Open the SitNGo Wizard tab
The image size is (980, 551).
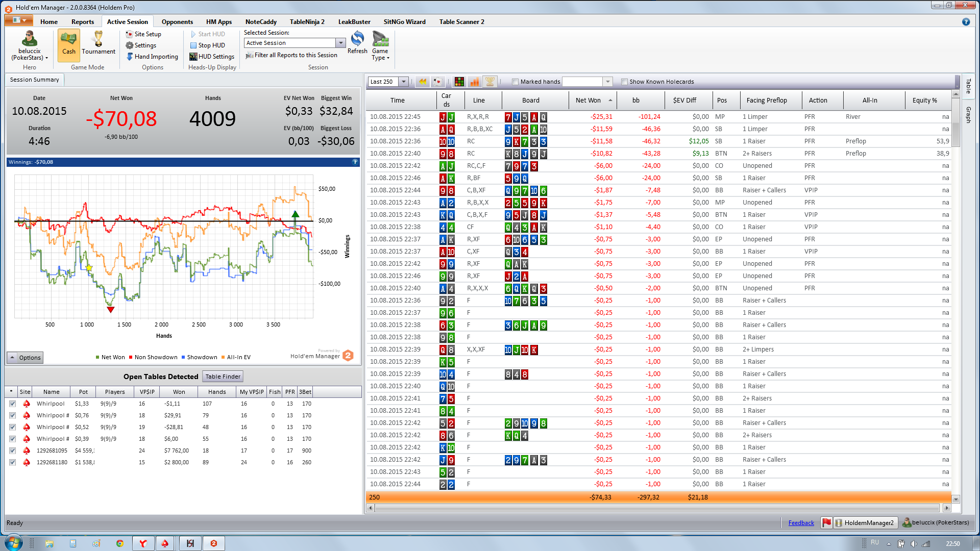[404, 21]
